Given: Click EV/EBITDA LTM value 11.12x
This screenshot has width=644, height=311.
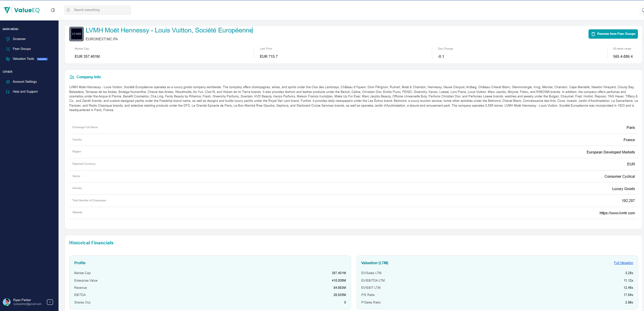Looking at the screenshot, I should [x=628, y=281].
